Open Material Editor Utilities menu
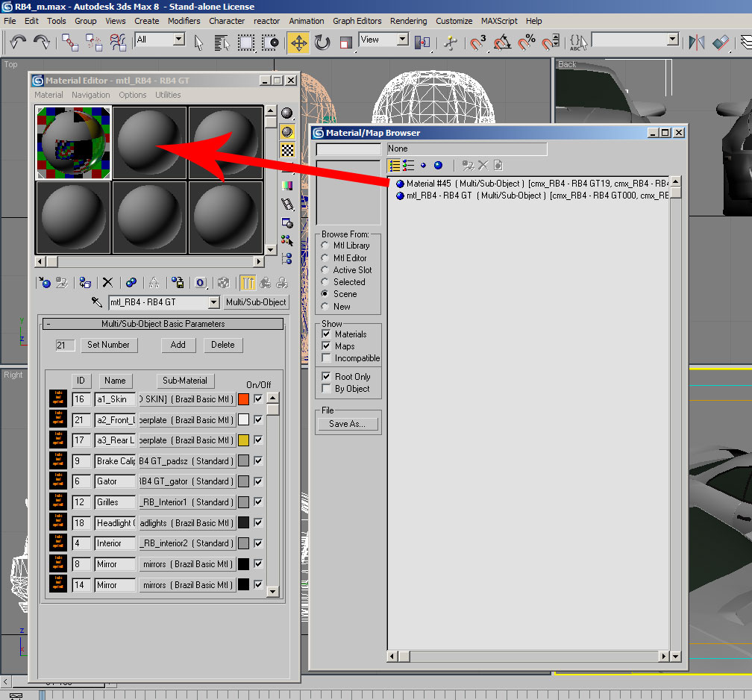Viewport: 752px width, 700px height. 168,95
